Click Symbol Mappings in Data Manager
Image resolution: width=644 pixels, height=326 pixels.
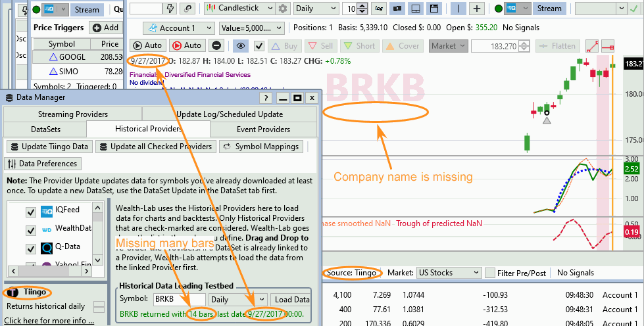[x=261, y=147]
